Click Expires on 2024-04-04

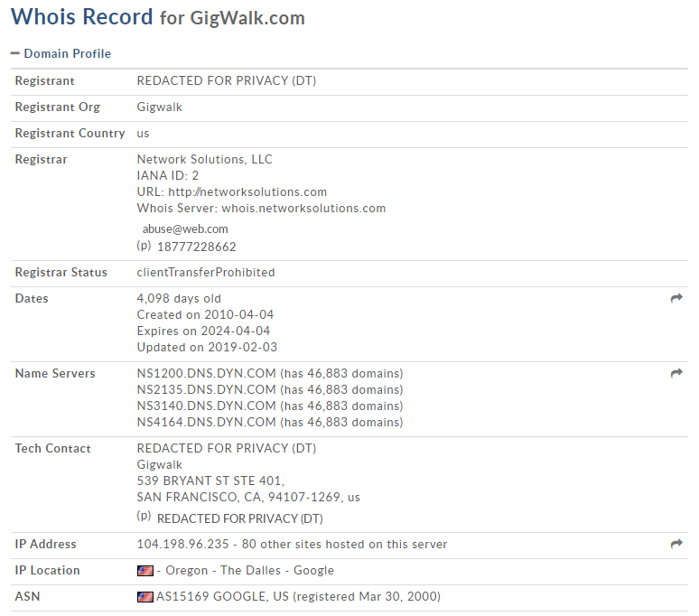click(203, 331)
